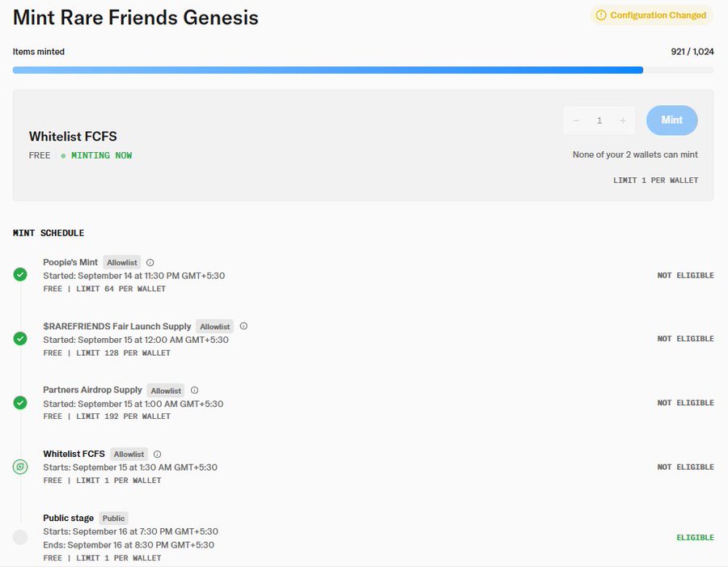
Task: Click 'FREE | LIMIT 192 PER WALLET' text
Action: (x=107, y=417)
